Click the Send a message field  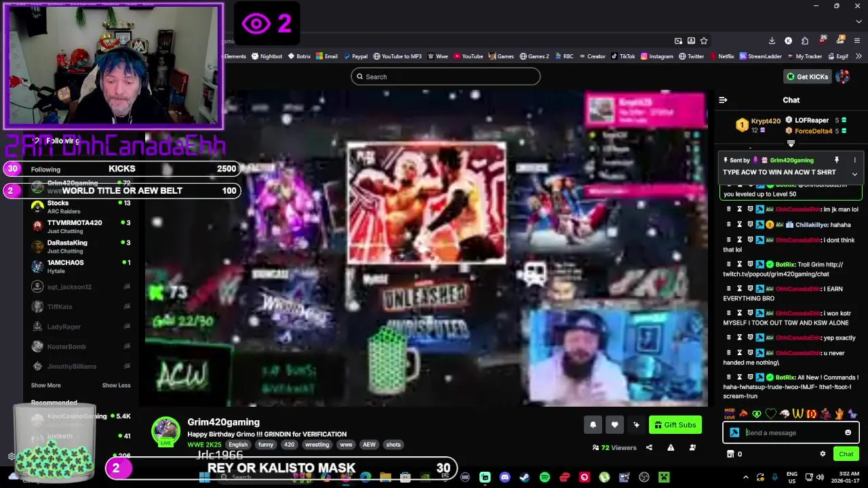[792, 432]
